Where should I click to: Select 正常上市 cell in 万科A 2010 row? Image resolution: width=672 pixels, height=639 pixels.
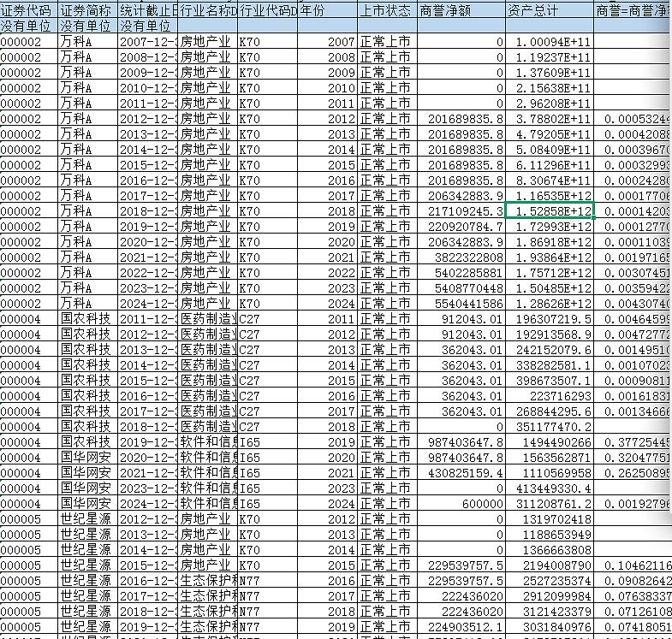pos(387,88)
